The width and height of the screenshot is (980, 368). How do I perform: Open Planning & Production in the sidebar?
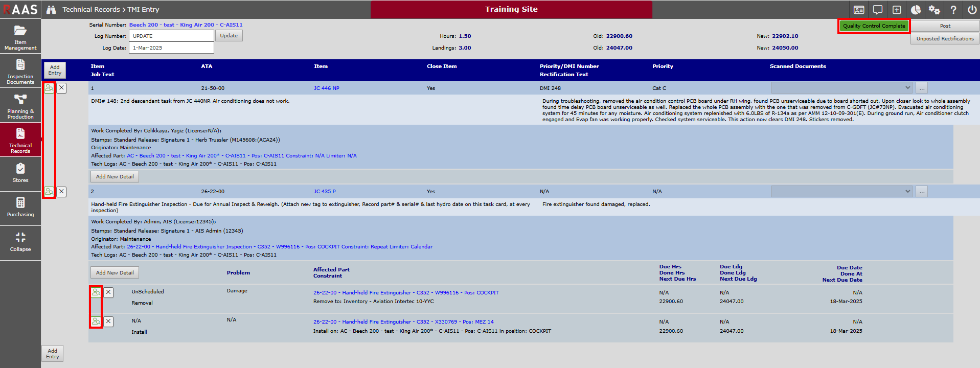(x=20, y=106)
